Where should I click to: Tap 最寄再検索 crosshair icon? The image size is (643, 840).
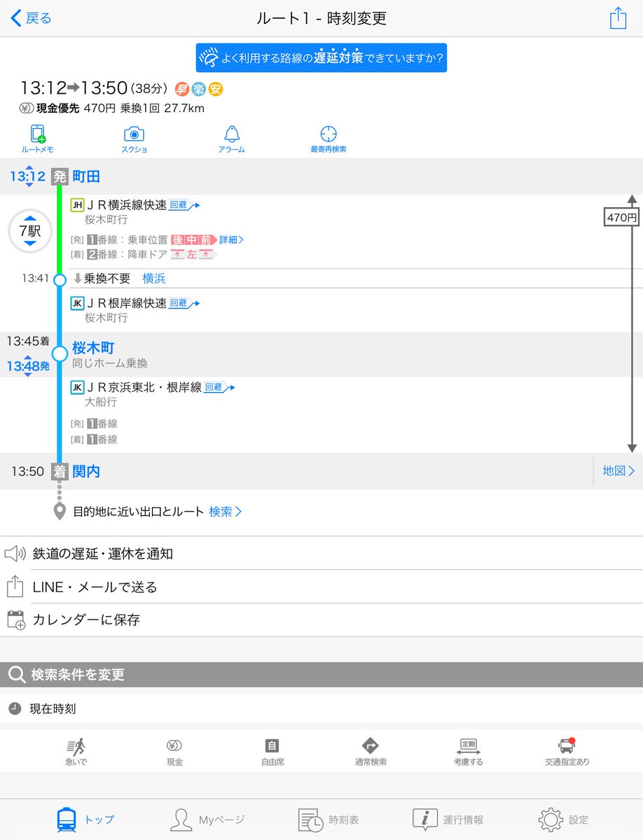point(329,139)
